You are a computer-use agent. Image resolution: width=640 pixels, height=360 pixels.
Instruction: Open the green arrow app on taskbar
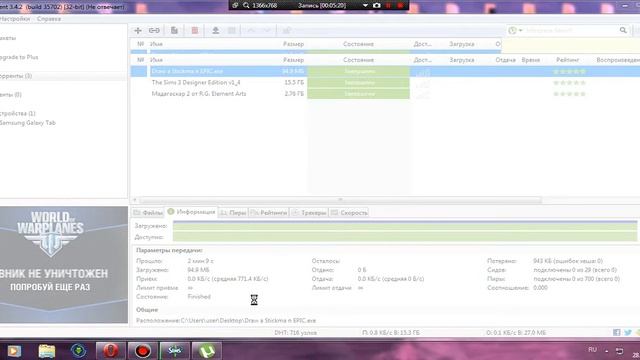click(78, 351)
